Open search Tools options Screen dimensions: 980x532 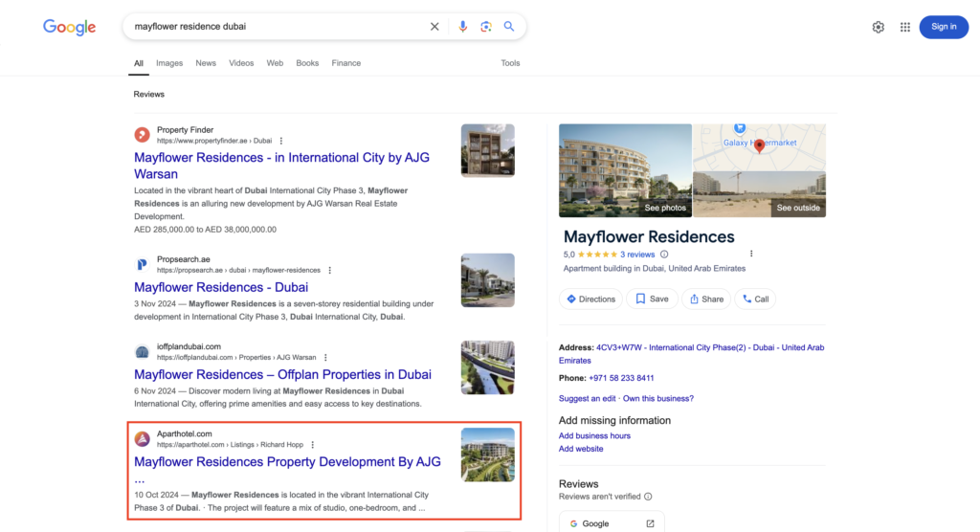click(x=510, y=63)
